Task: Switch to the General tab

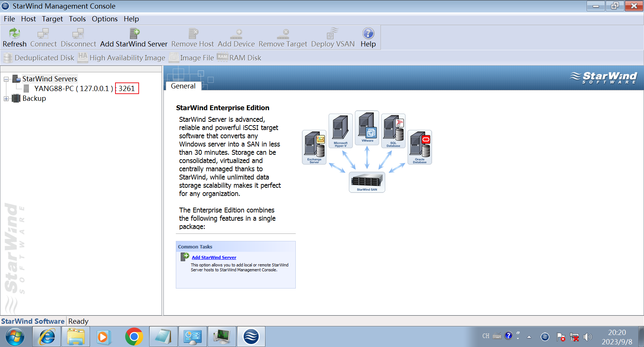Action: click(x=183, y=86)
